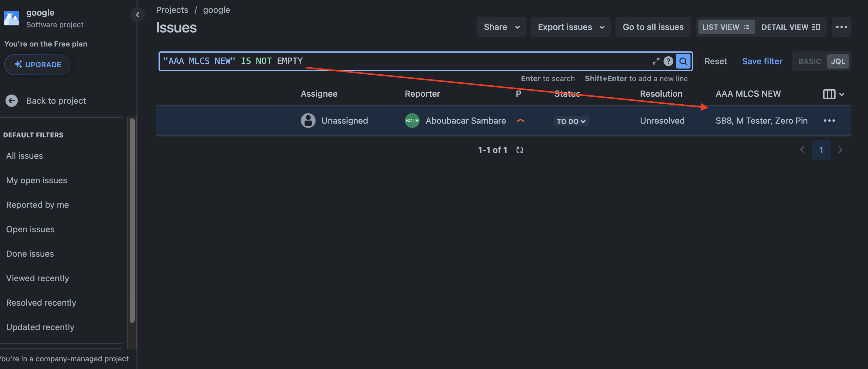Sort by the Assignee column header
This screenshot has height=369, width=868.
click(319, 94)
